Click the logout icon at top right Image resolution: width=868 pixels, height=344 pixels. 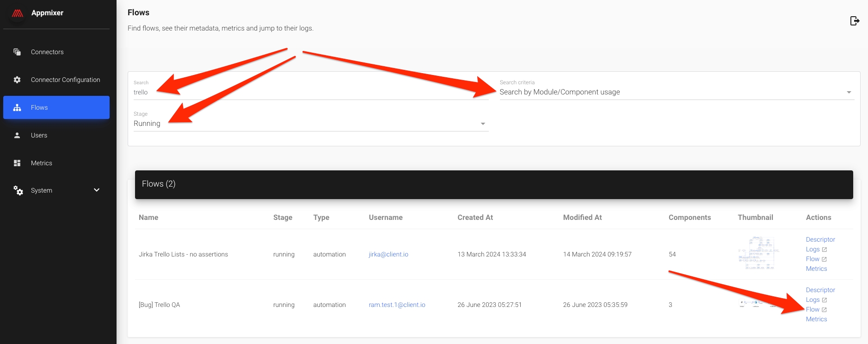[855, 21]
